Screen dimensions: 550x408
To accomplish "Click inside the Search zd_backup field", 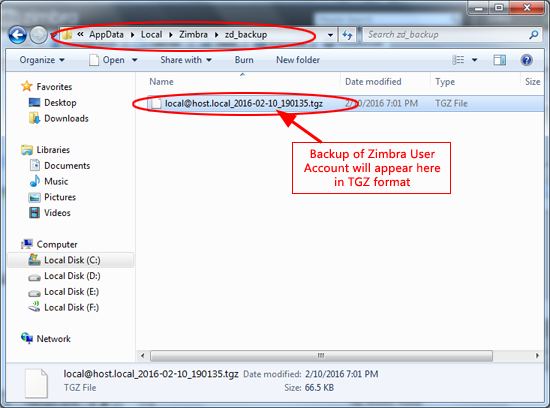I will coord(445,35).
